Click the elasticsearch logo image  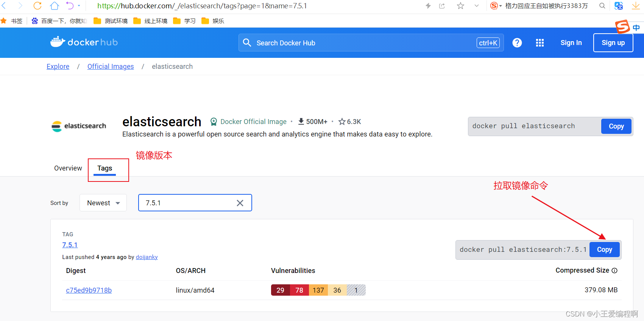pyautogui.click(x=79, y=126)
